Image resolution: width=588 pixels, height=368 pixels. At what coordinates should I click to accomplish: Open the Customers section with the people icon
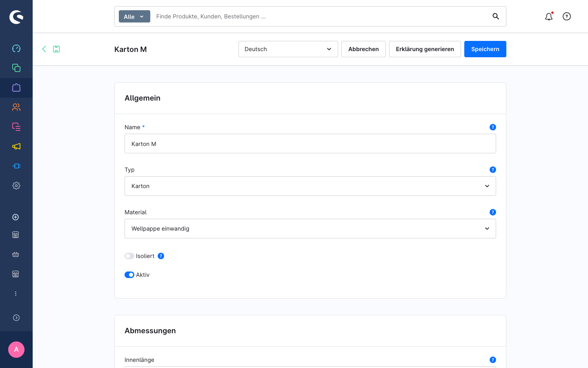(x=16, y=107)
